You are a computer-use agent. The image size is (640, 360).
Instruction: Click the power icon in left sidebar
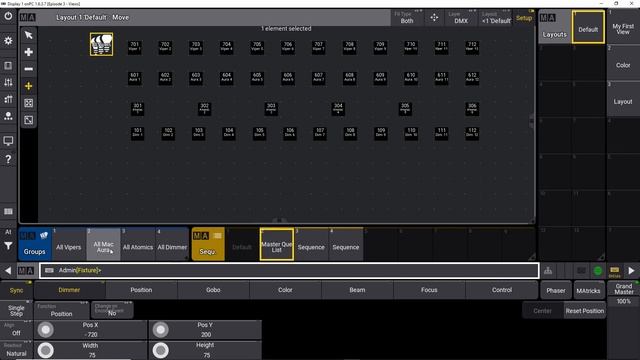(8, 17)
